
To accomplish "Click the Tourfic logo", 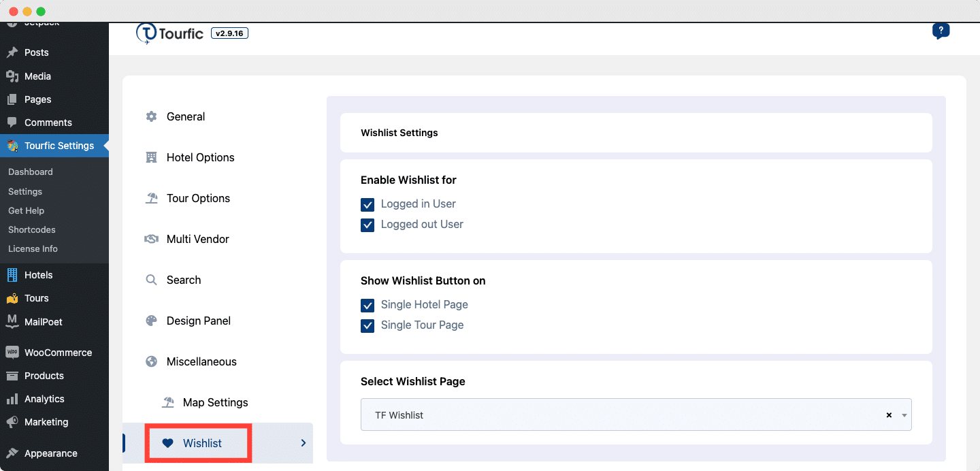I will point(169,33).
